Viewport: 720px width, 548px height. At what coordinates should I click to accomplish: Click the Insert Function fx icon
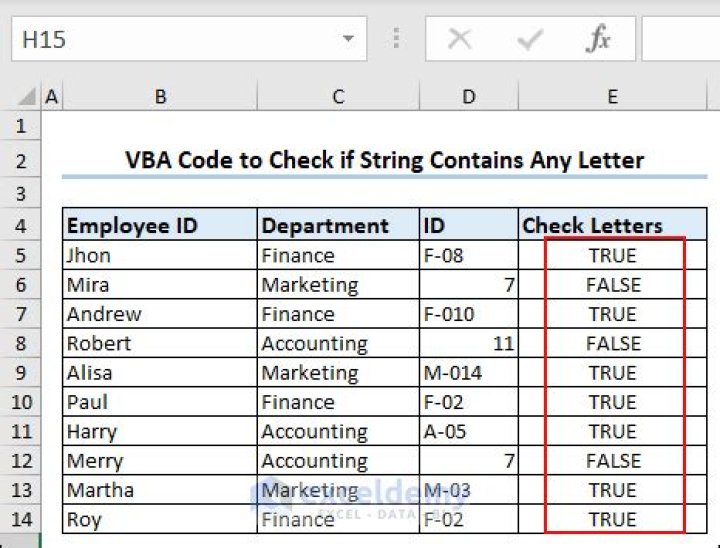pos(598,40)
